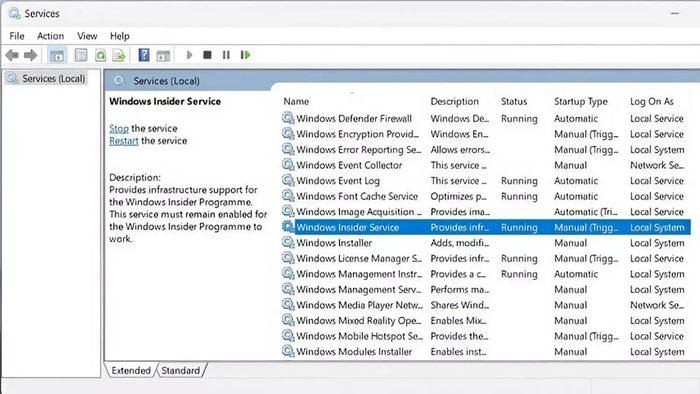Click gear icon of Windows Error Reporting row
The width and height of the screenshot is (700, 394).
pos(288,149)
